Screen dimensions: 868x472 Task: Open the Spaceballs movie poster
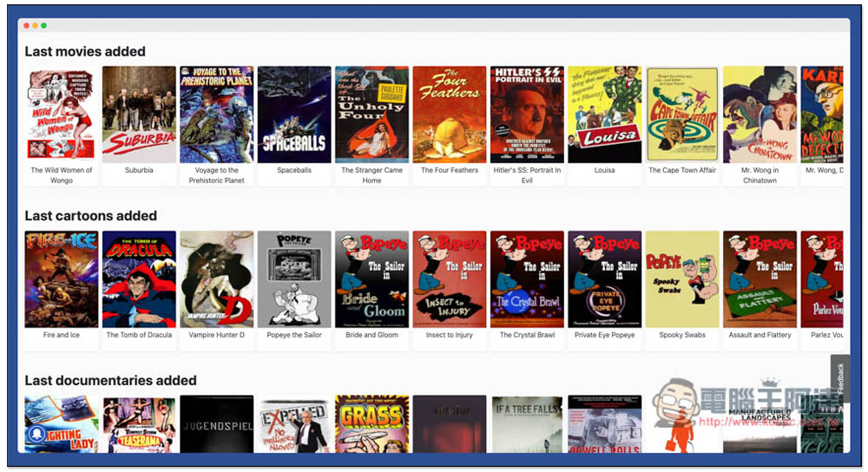pos(294,115)
